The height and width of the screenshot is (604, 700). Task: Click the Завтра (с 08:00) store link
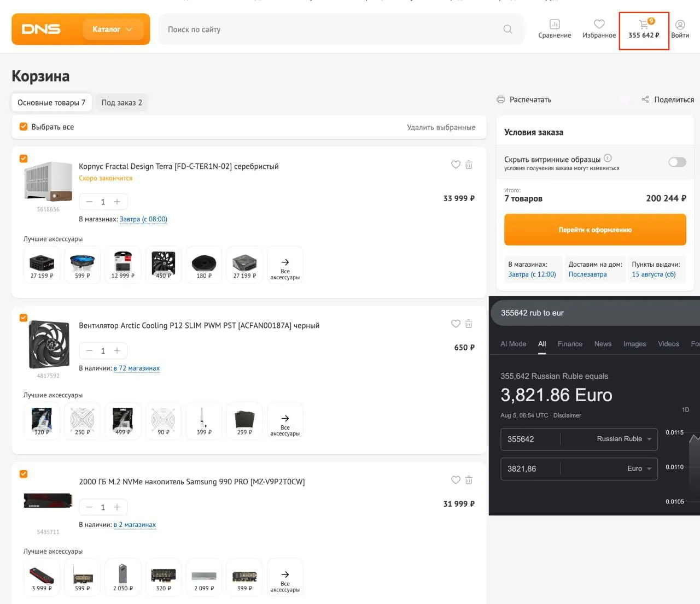click(143, 219)
